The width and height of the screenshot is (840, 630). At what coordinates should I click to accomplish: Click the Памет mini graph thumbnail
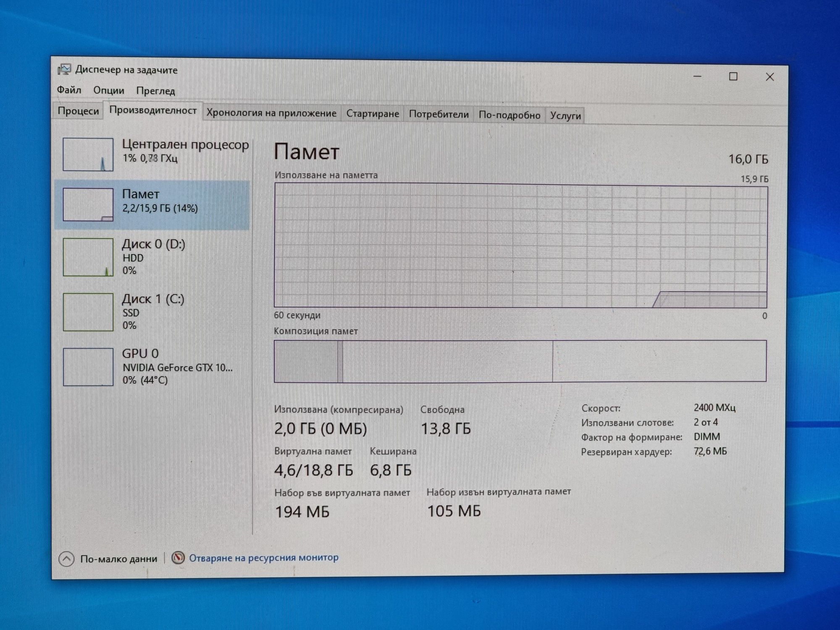tap(88, 205)
